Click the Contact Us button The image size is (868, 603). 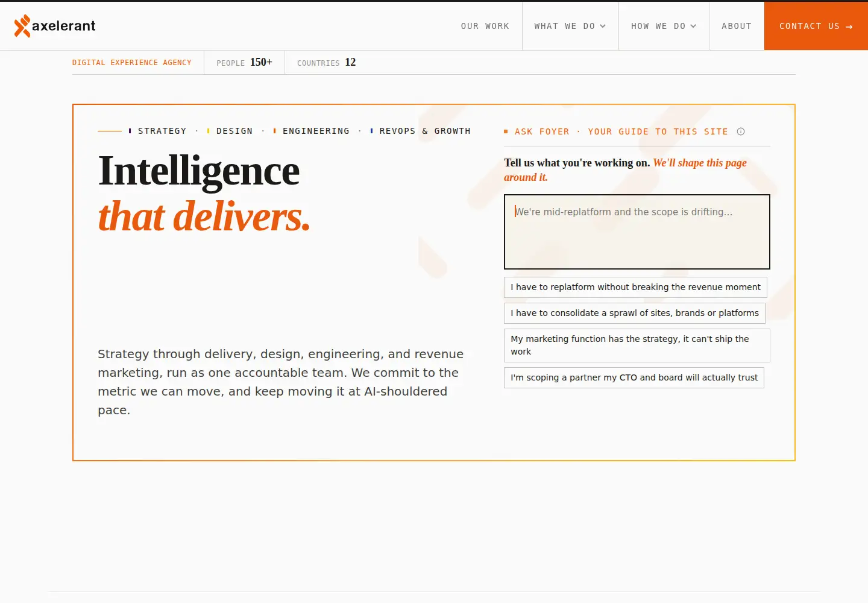click(x=816, y=26)
